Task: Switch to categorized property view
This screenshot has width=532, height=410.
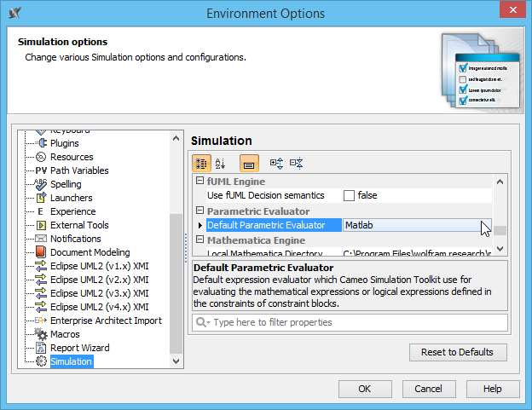Action: click(202, 163)
